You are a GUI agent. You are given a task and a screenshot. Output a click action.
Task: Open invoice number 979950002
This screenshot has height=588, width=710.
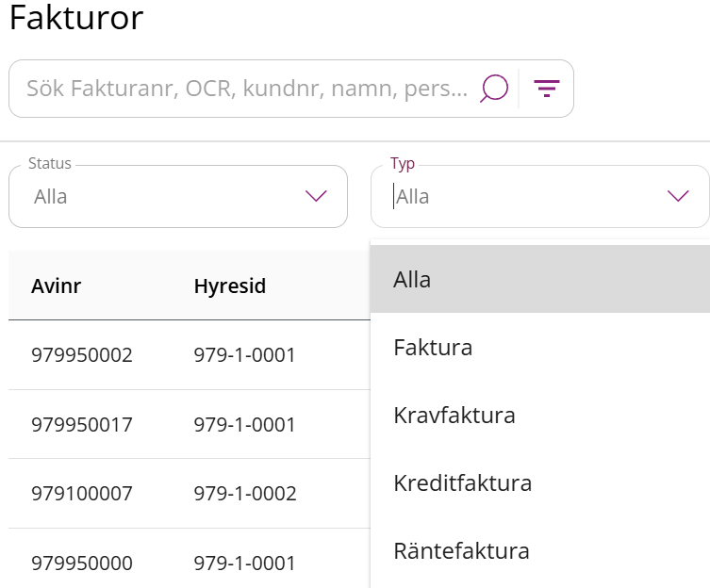(82, 355)
